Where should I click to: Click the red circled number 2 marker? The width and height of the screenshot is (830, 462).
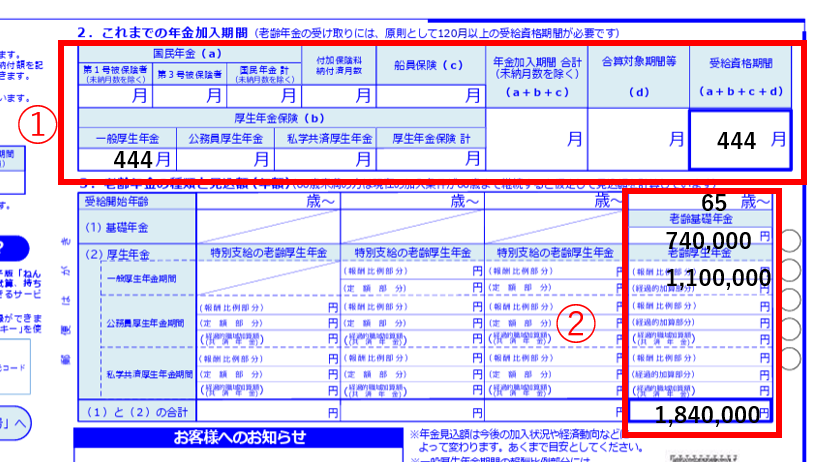pos(576,324)
